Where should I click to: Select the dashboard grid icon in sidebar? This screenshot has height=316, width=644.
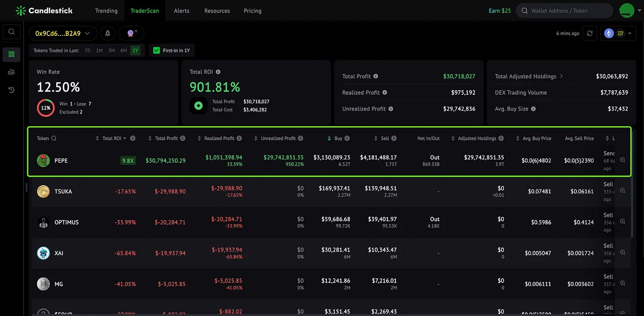[11, 54]
